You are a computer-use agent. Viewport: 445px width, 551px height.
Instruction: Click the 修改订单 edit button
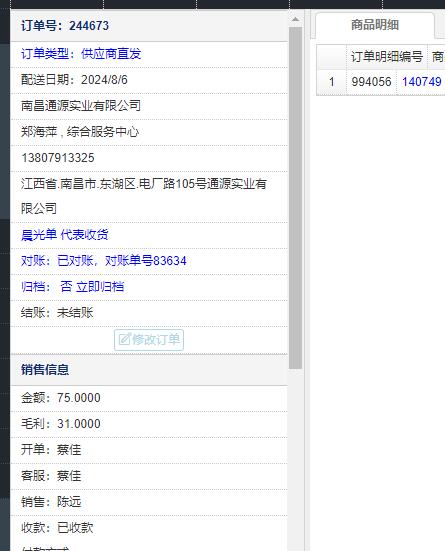[149, 340]
